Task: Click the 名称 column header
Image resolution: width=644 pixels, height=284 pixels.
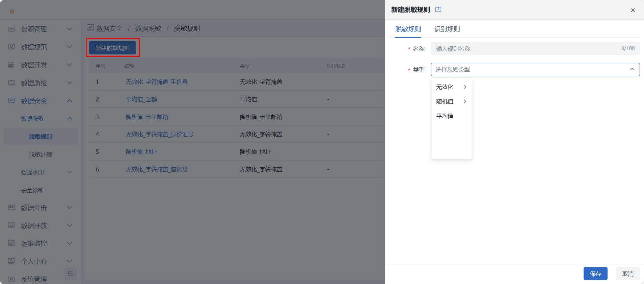Action: pyautogui.click(x=129, y=66)
